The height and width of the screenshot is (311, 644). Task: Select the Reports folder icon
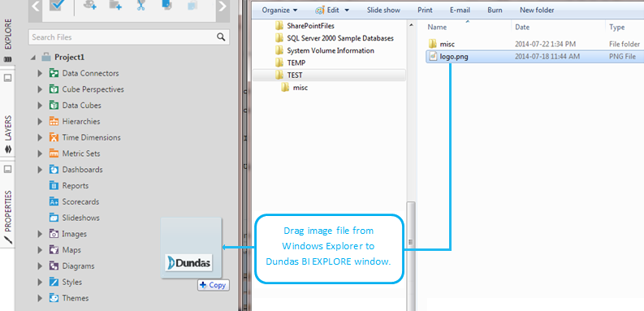coord(54,186)
